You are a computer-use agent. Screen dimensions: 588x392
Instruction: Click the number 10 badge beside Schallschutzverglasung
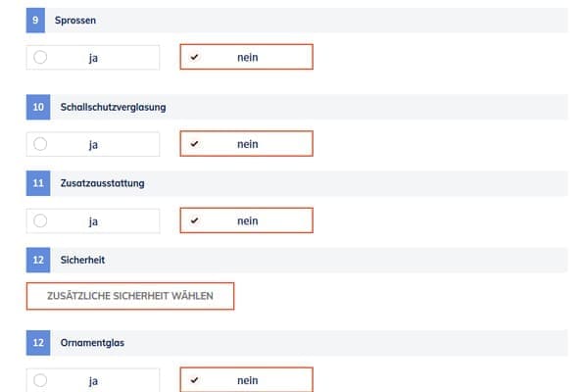pyautogui.click(x=35, y=106)
